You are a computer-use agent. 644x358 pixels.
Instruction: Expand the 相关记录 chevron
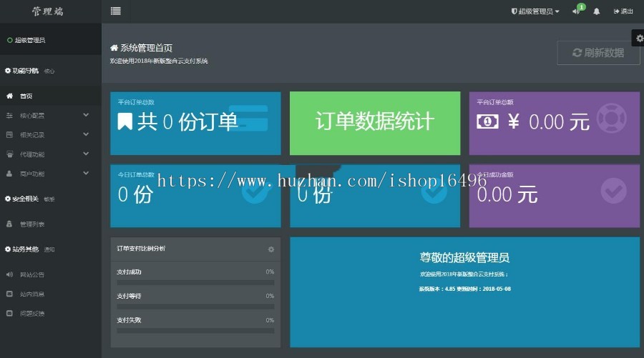pos(86,134)
